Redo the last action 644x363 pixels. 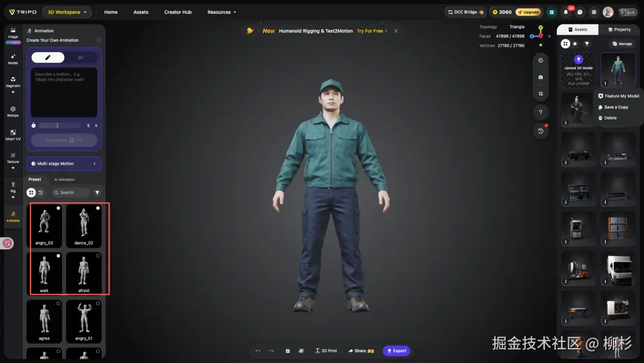271,350
